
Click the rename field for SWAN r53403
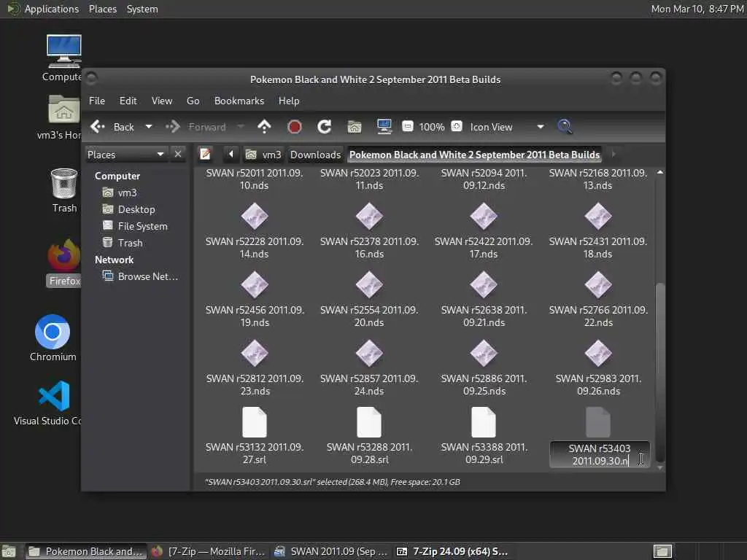(600, 455)
